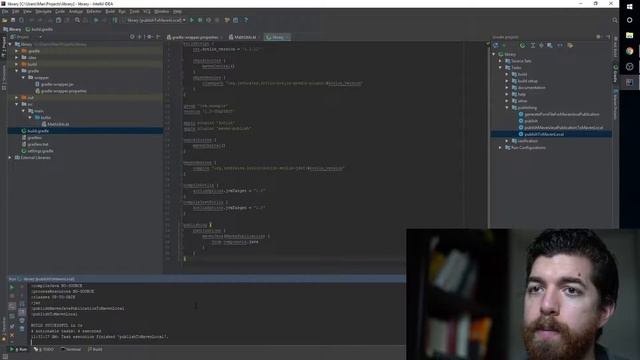Open Gradle panel gear options icon
This screenshot has width=640, height=360.
pyautogui.click(x=598, y=37)
